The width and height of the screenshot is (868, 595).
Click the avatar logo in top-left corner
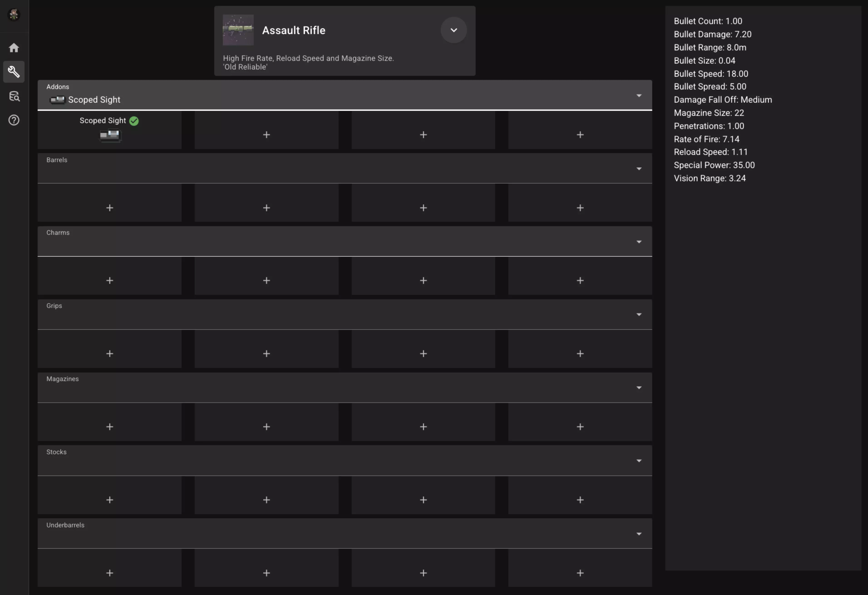[x=14, y=15]
